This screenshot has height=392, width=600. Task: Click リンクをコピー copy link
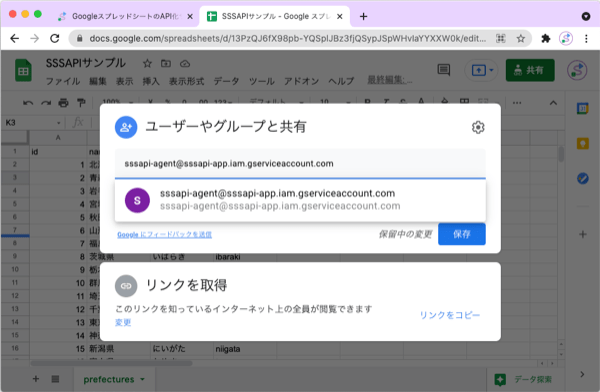click(x=450, y=315)
